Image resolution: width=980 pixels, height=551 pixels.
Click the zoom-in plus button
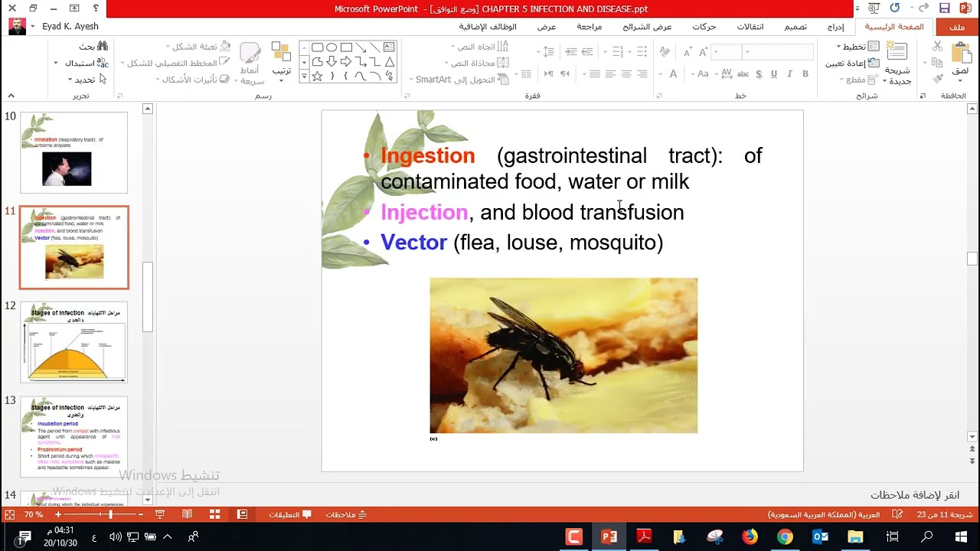click(x=58, y=514)
